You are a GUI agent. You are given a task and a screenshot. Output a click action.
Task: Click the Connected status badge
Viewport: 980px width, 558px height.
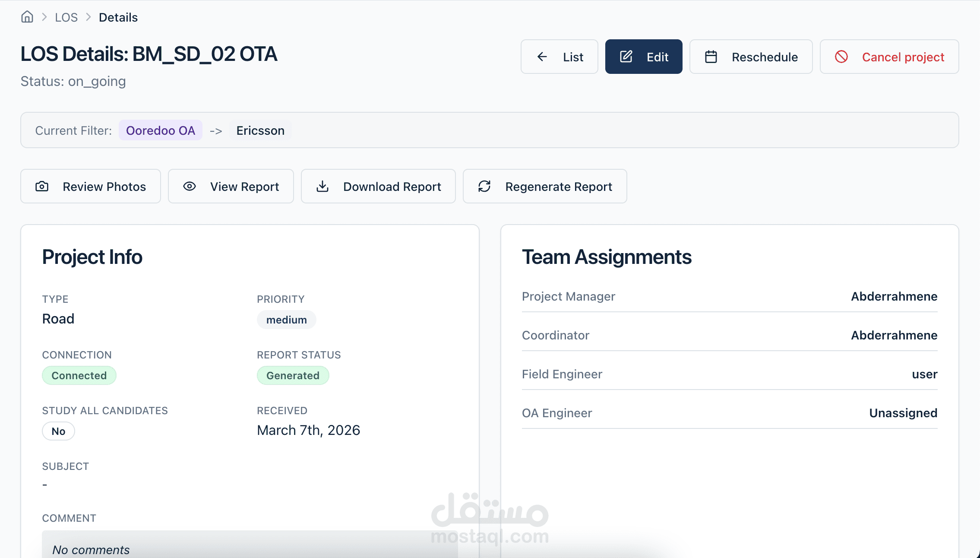(x=79, y=375)
